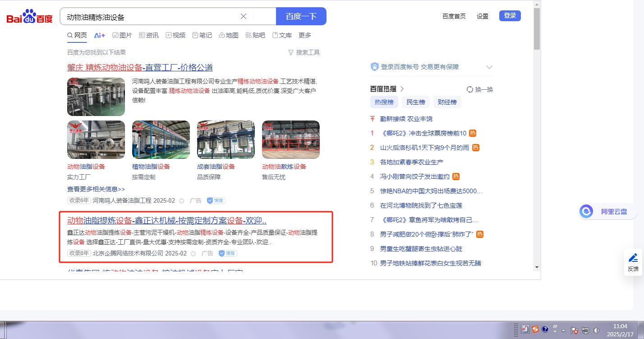Open the 设置 link
Screen dimensions: 644x339
pyautogui.click(x=483, y=16)
